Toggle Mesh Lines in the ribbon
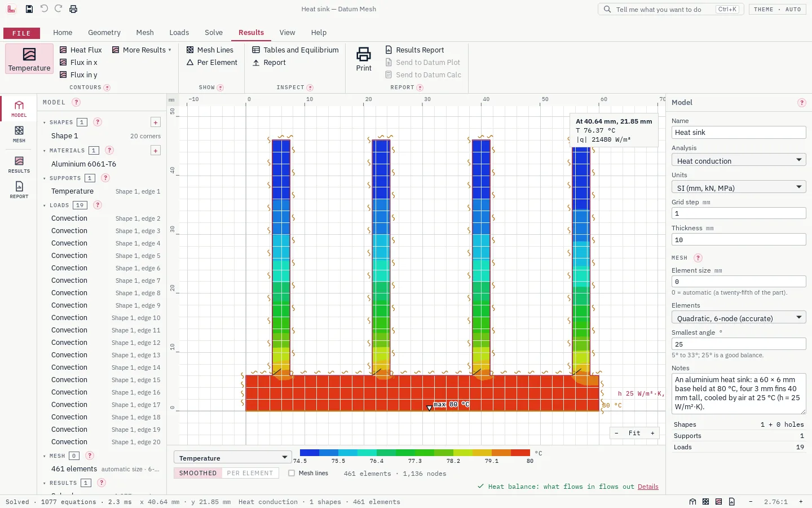This screenshot has height=508, width=812. pos(210,50)
